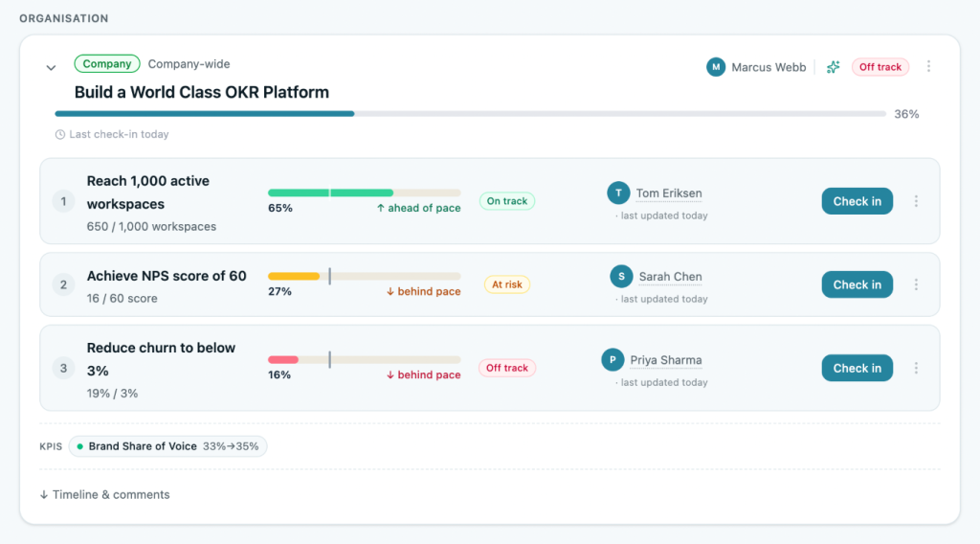Click the At risk status badge

coord(507,284)
